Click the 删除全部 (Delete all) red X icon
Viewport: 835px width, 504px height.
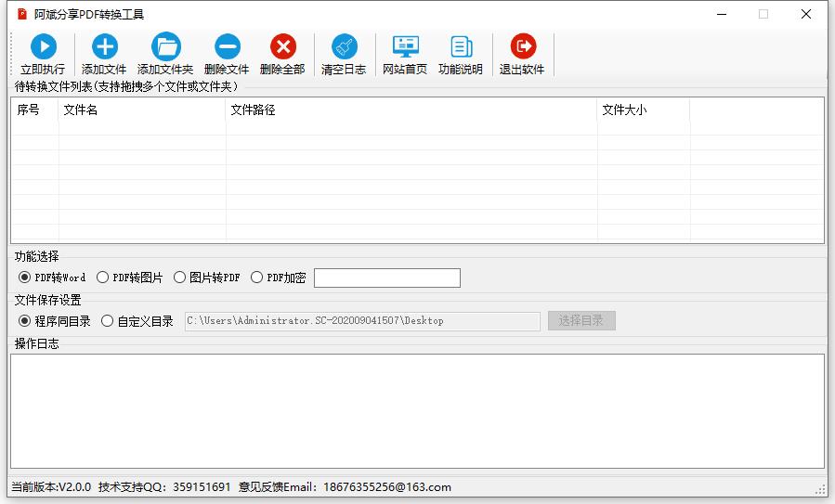282,47
